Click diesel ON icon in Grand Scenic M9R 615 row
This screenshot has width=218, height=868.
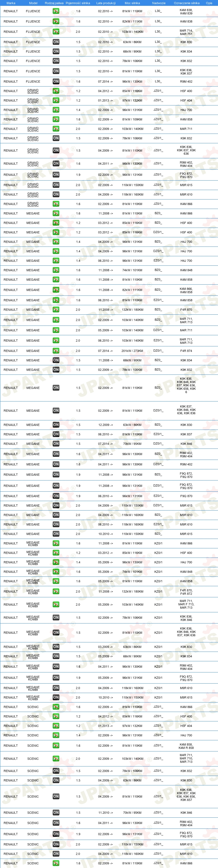56,185
